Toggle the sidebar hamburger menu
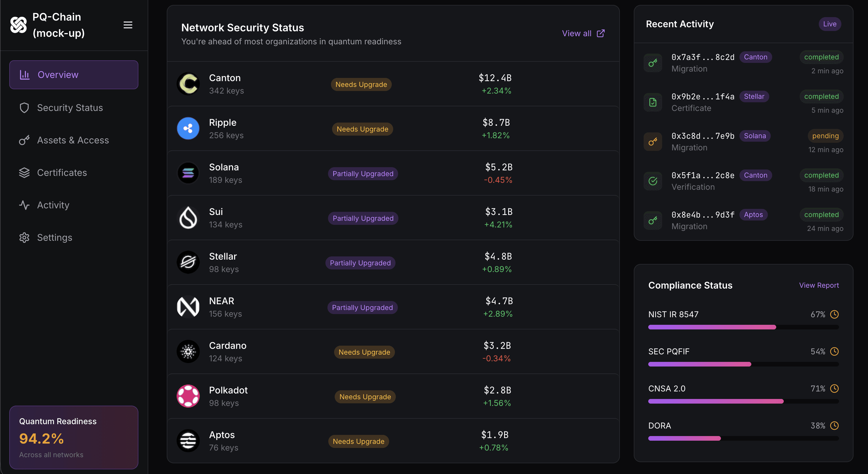Viewport: 868px width, 474px height. (128, 25)
